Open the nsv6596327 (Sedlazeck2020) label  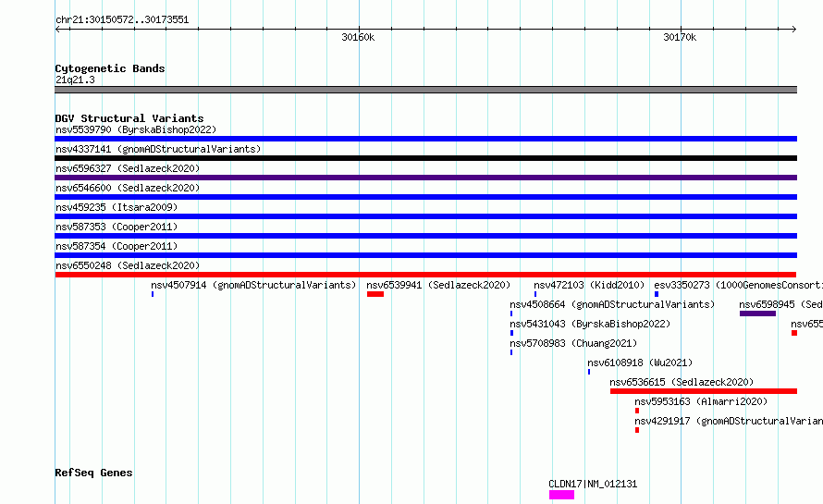[x=128, y=168]
